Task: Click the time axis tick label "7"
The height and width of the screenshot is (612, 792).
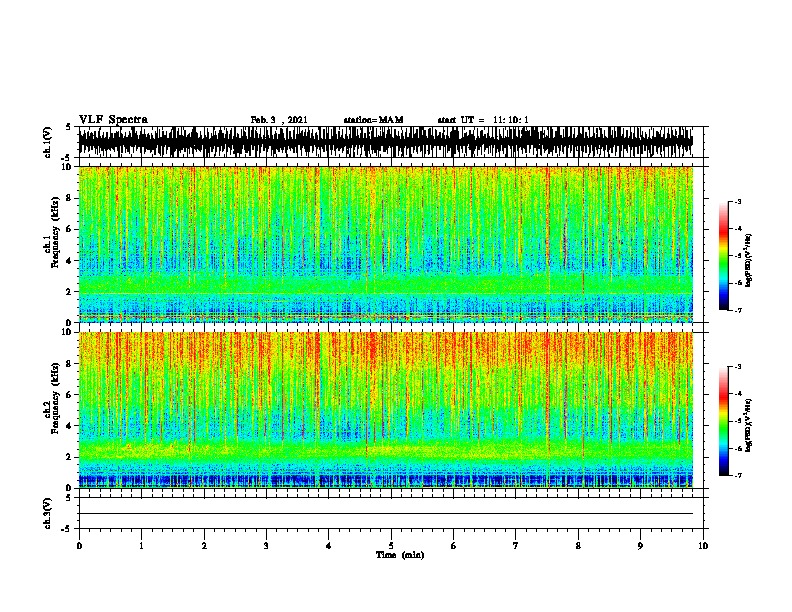Action: pyautogui.click(x=516, y=546)
